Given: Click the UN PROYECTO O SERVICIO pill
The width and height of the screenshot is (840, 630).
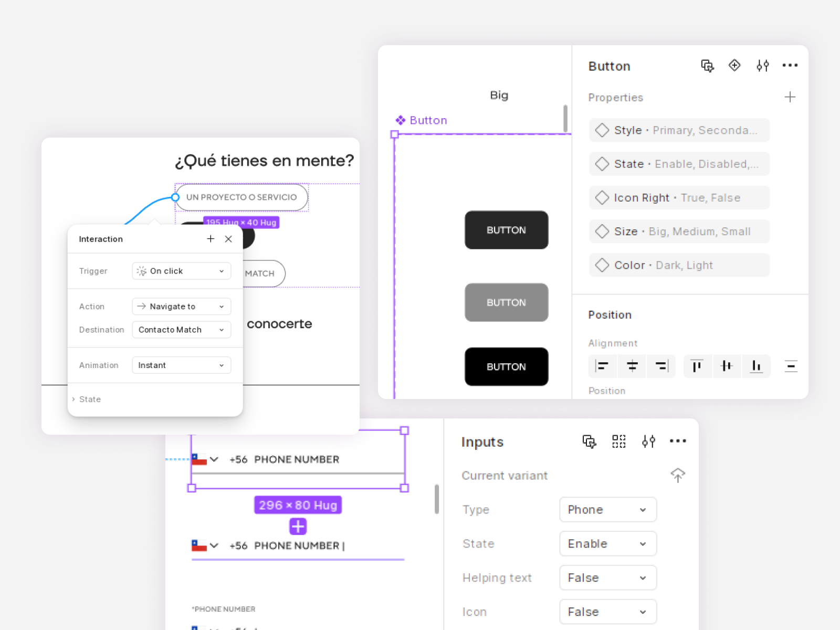Looking at the screenshot, I should tap(241, 197).
